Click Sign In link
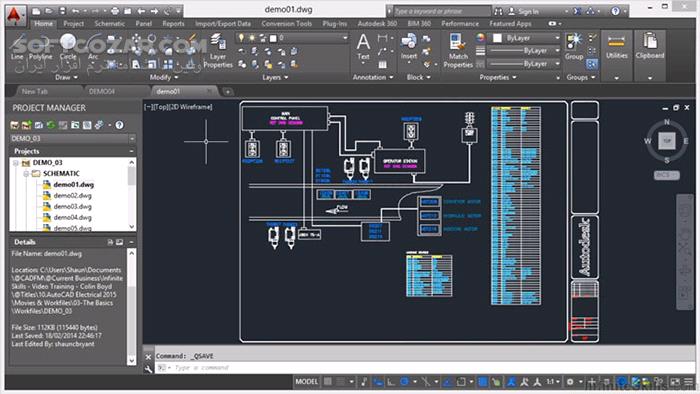The width and height of the screenshot is (700, 394). point(529,12)
